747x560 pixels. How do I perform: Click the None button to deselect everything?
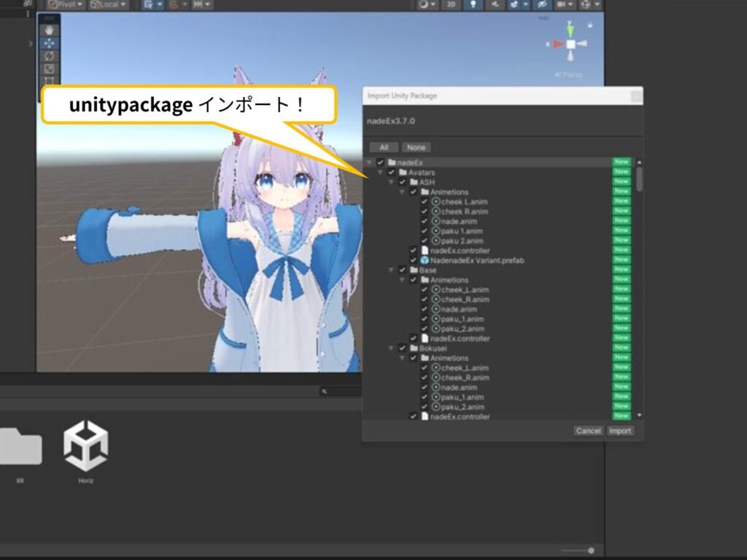pyautogui.click(x=416, y=147)
